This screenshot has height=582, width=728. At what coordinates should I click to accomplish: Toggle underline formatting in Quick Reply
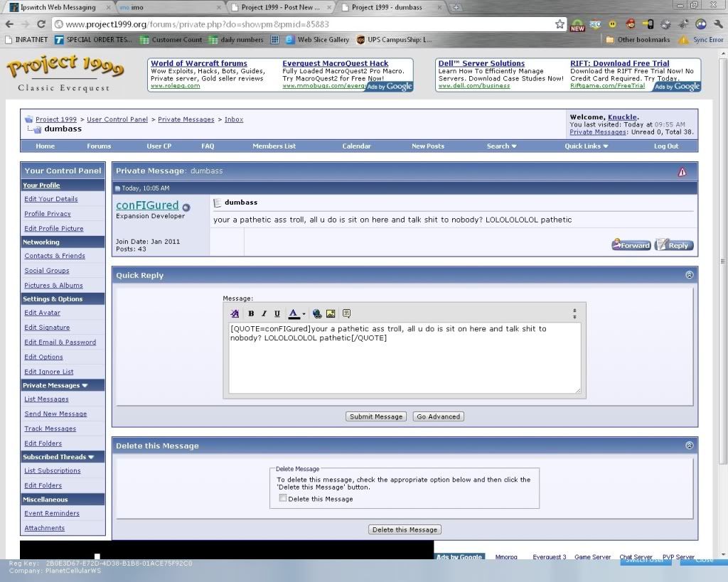coord(277,314)
